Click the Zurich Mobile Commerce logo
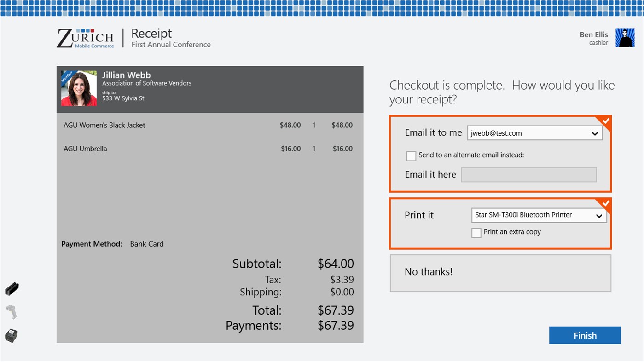 pyautogui.click(x=85, y=38)
